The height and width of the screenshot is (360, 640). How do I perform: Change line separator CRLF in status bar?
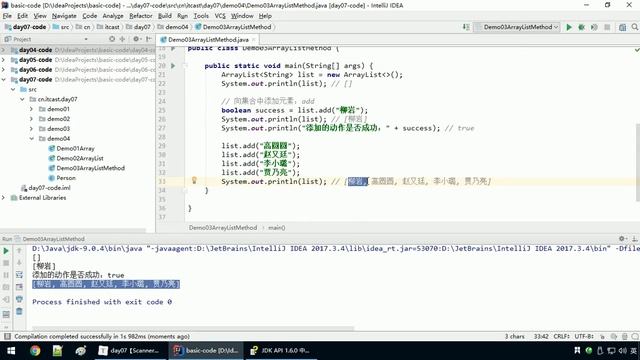[x=562, y=337]
